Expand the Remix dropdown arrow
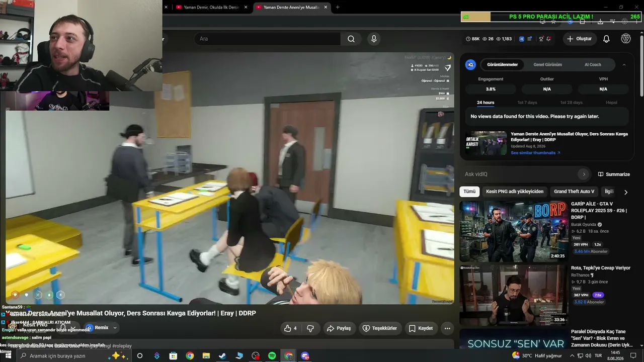This screenshot has width=644, height=362. point(115,328)
